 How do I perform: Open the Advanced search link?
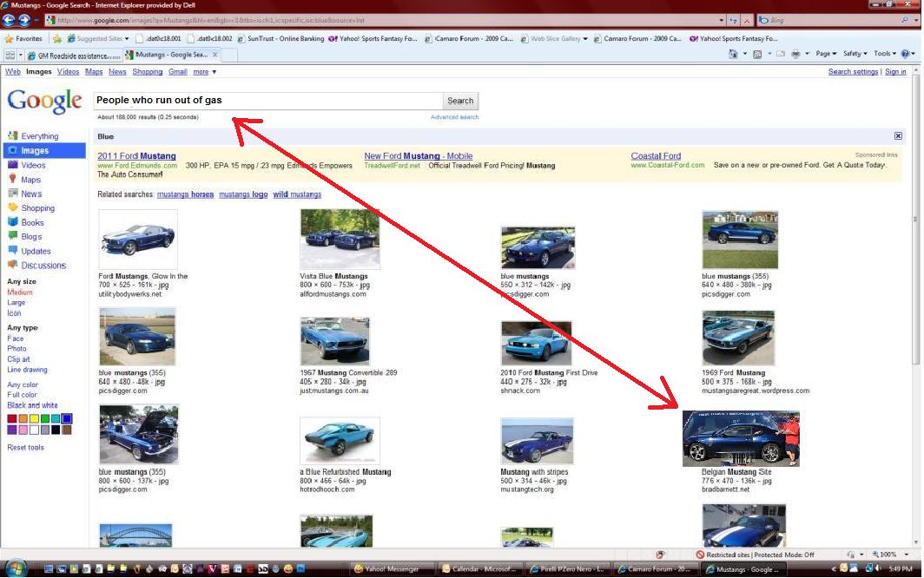[454, 117]
